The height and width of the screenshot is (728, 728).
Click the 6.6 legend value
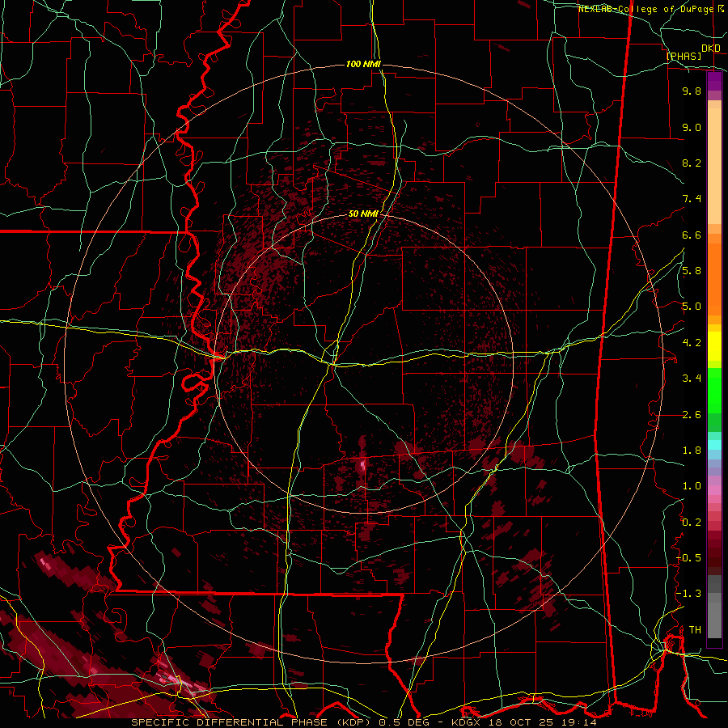[692, 235]
